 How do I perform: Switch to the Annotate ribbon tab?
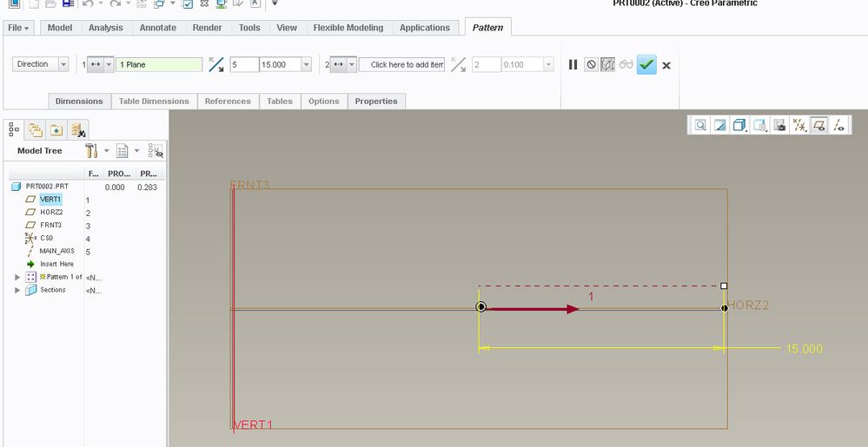click(158, 28)
